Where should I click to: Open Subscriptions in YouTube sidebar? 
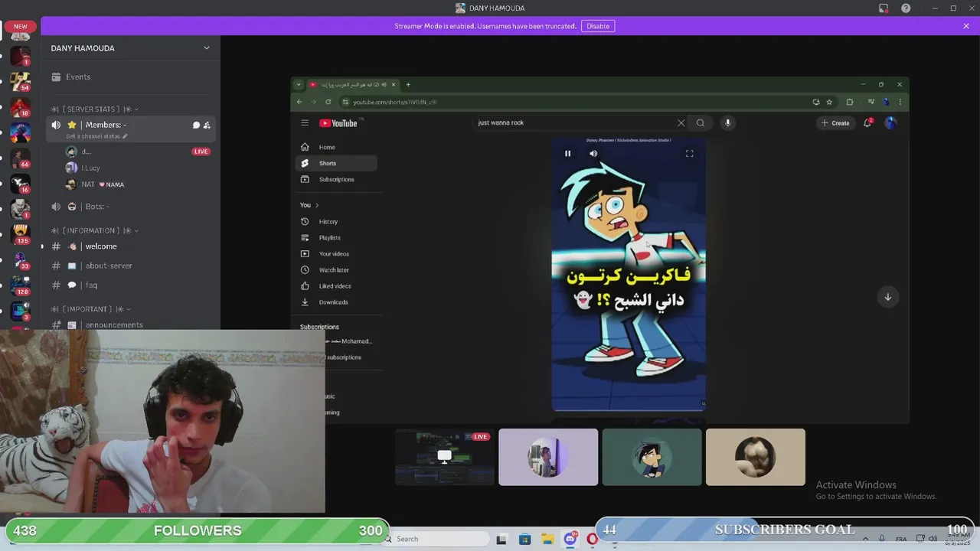point(335,179)
